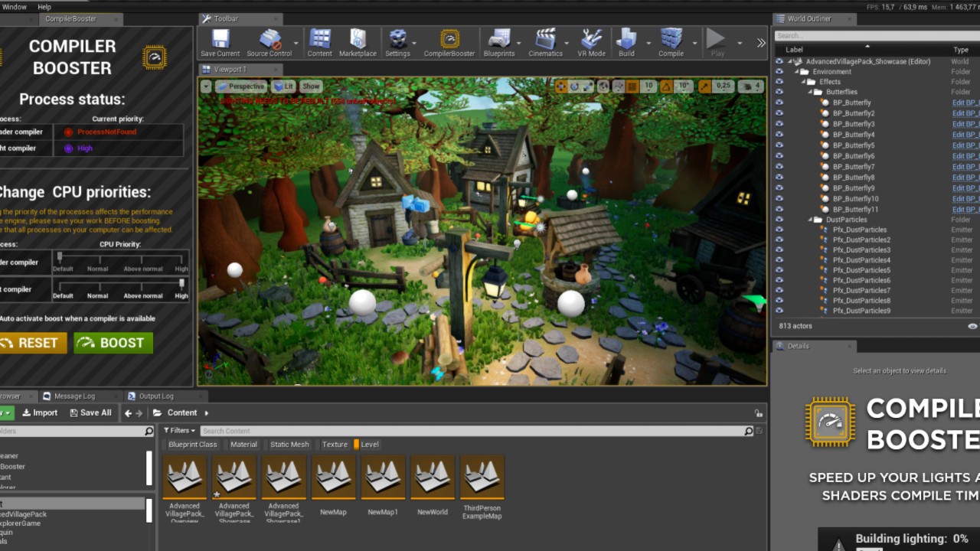Adjust the shader compiler CPU priority slider
This screenshot has height=551, width=980.
120,259
